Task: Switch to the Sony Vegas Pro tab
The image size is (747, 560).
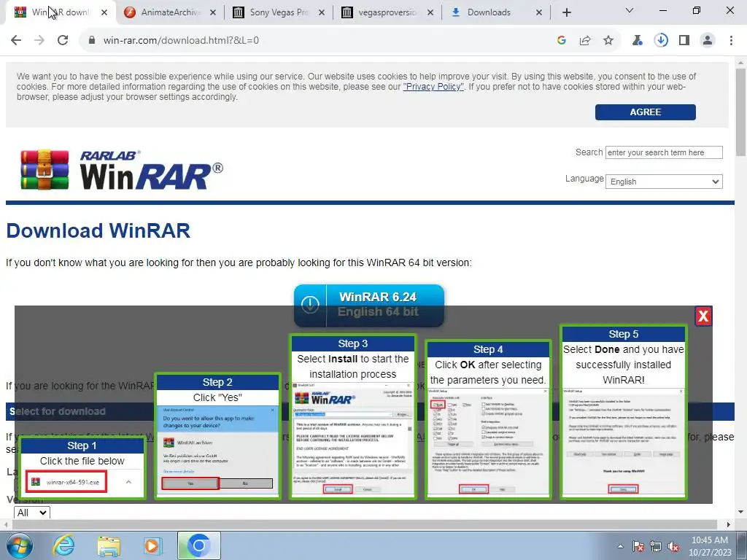Action: pyautogui.click(x=278, y=12)
